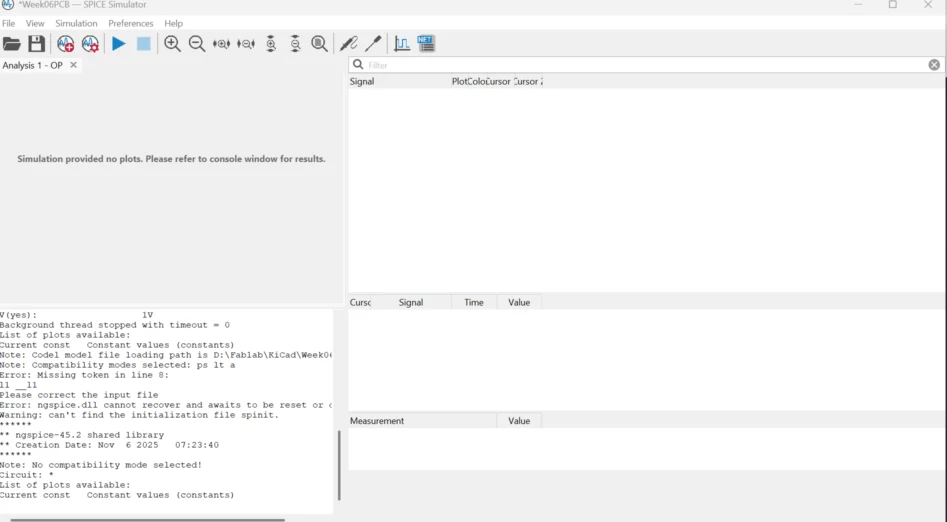Click the console horizontal scrollbar
Image resolution: width=947 pixels, height=522 pixels.
tap(147, 519)
